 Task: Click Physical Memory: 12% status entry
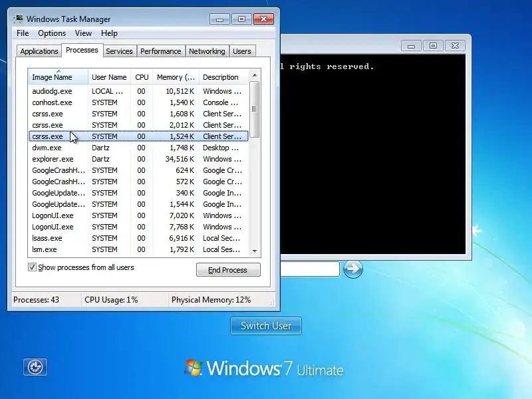click(x=211, y=300)
